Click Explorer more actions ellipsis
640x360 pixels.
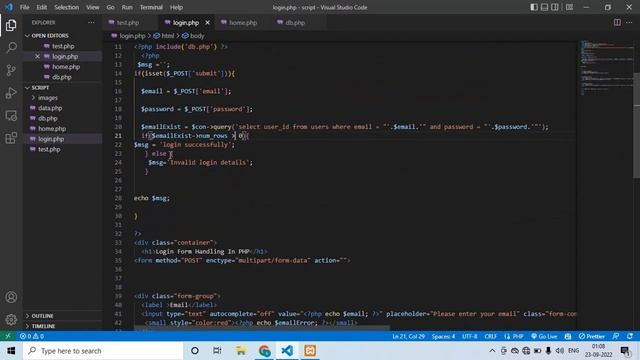point(91,23)
